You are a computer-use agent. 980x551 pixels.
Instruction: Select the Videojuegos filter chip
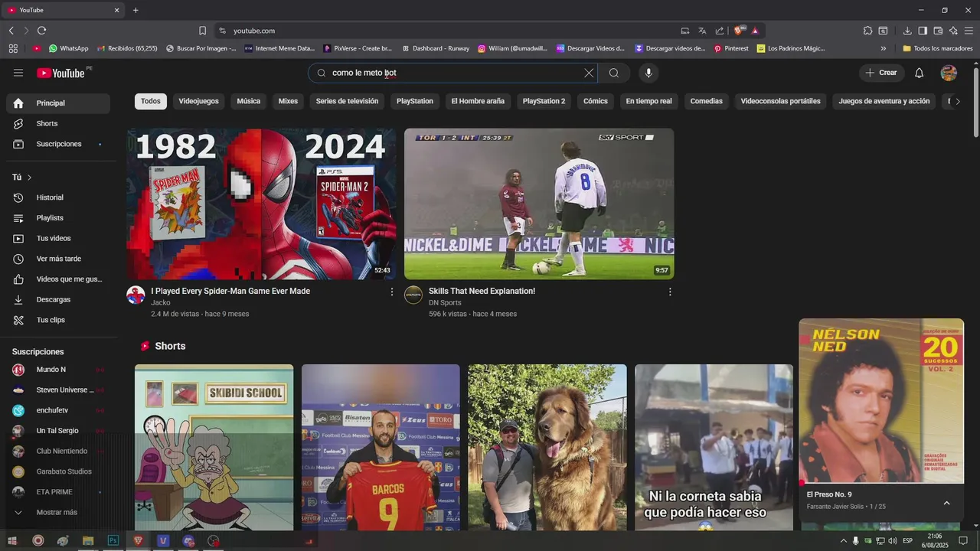tap(198, 101)
